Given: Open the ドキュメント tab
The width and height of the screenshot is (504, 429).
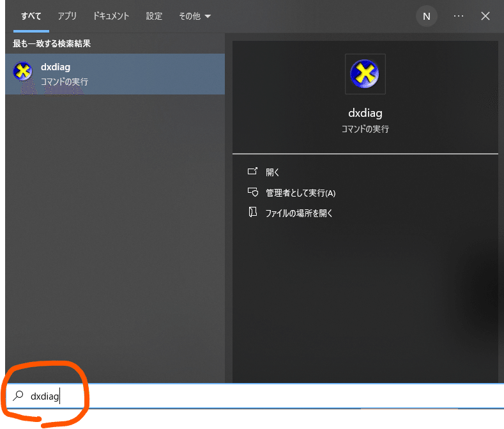Looking at the screenshot, I should [111, 16].
